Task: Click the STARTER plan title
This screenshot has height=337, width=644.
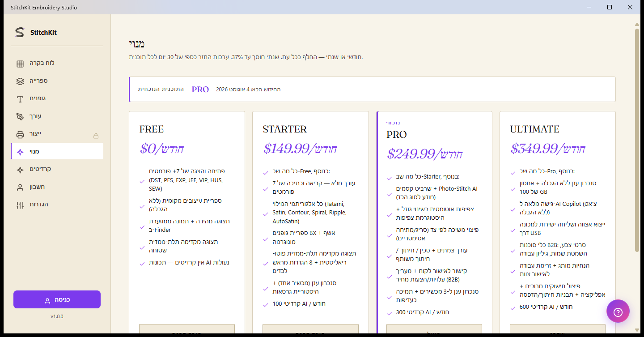Action: coord(285,129)
